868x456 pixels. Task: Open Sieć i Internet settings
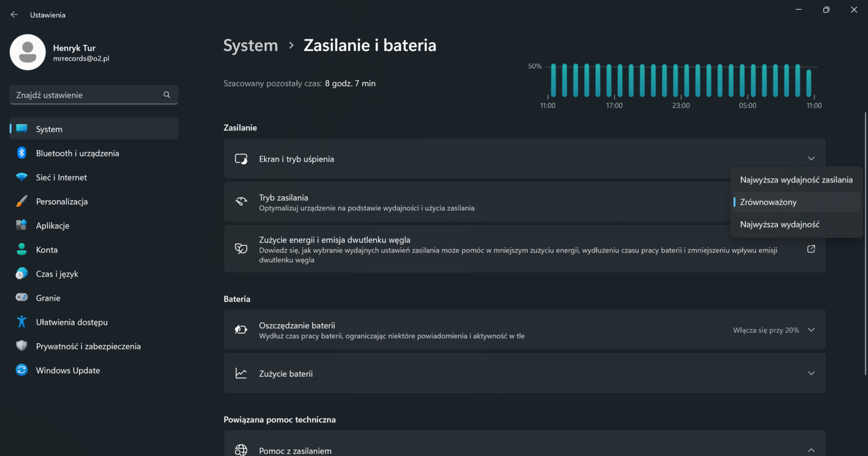(x=94, y=177)
